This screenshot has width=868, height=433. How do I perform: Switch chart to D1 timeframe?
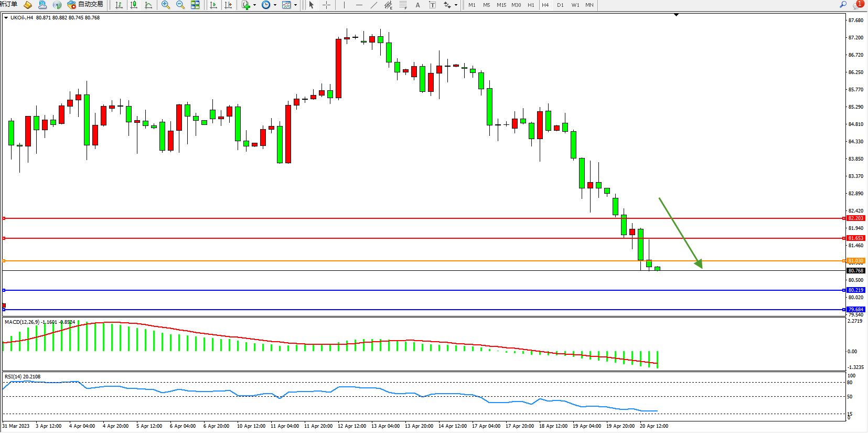pyautogui.click(x=560, y=5)
